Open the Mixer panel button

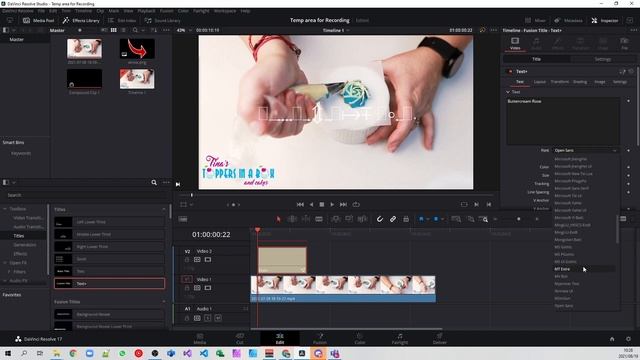tap(536, 20)
